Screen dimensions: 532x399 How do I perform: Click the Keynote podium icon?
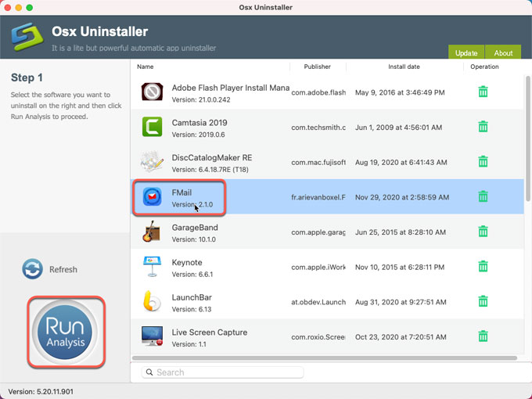click(x=152, y=267)
